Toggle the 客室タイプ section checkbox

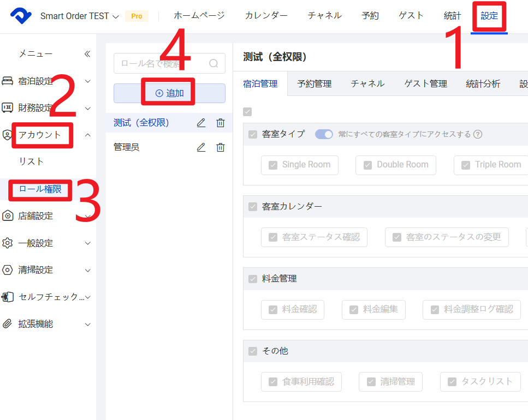(x=253, y=134)
